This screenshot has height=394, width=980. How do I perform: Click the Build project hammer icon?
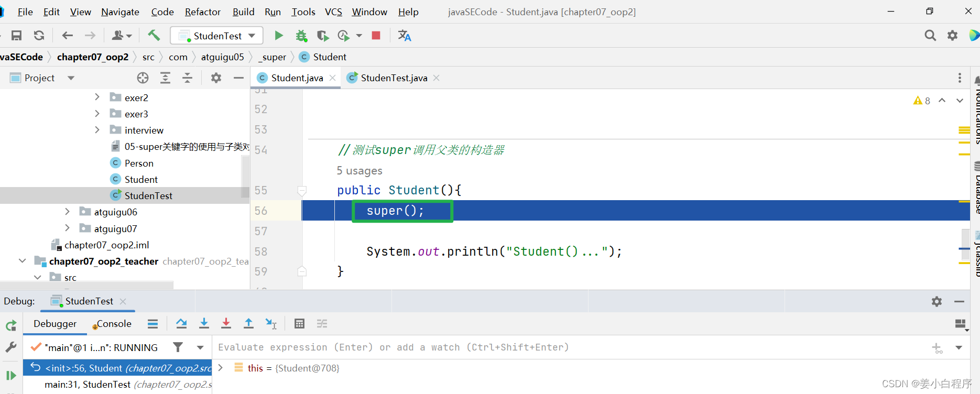point(154,36)
